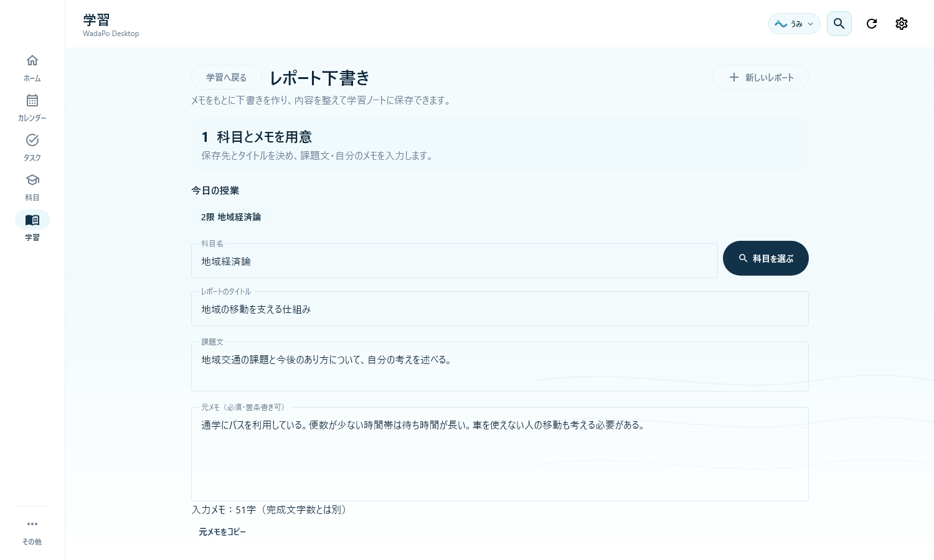This screenshot has height=560, width=934.
Task: Click the 今日の授業 section label
Action: click(215, 190)
